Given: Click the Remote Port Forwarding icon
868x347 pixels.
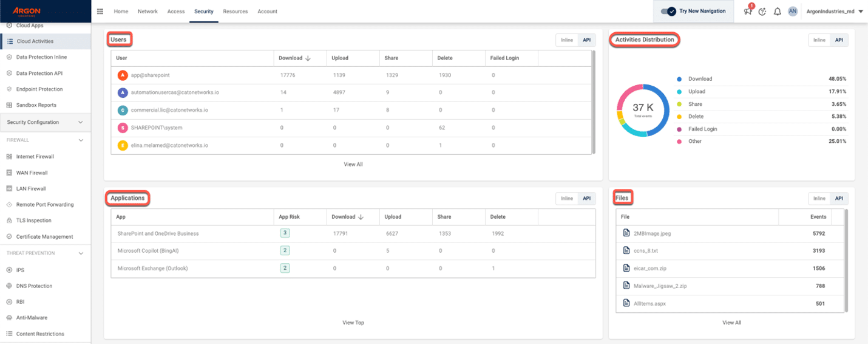Looking at the screenshot, I should [10, 205].
